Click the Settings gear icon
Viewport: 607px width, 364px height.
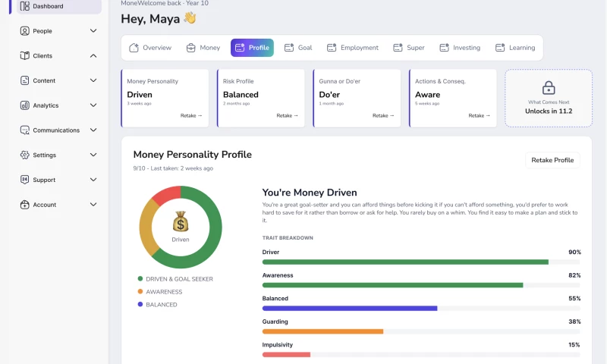click(25, 155)
